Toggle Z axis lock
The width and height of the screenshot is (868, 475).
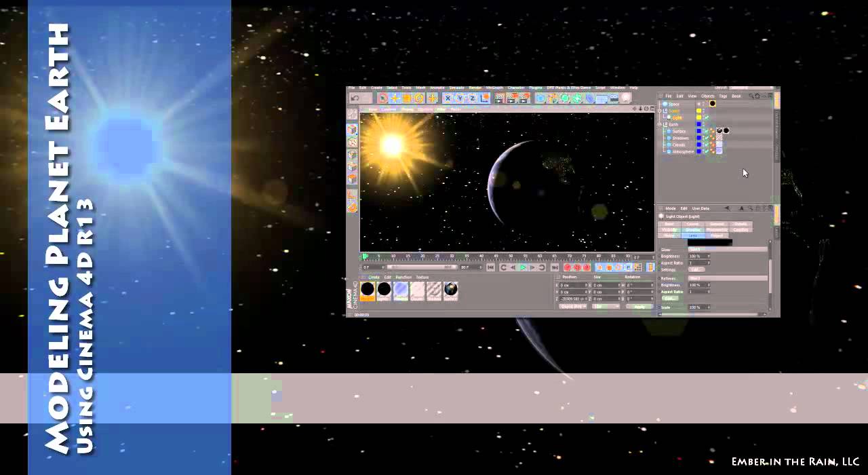pyautogui.click(x=472, y=98)
